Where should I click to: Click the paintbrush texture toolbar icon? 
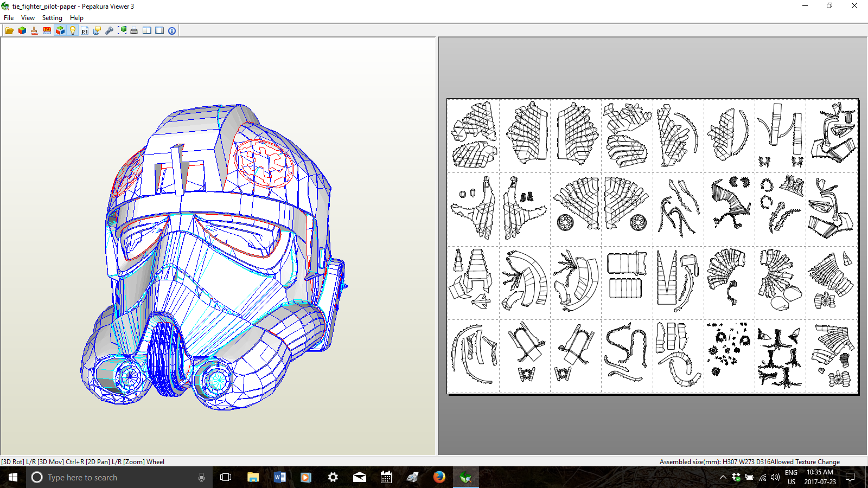[x=34, y=31]
